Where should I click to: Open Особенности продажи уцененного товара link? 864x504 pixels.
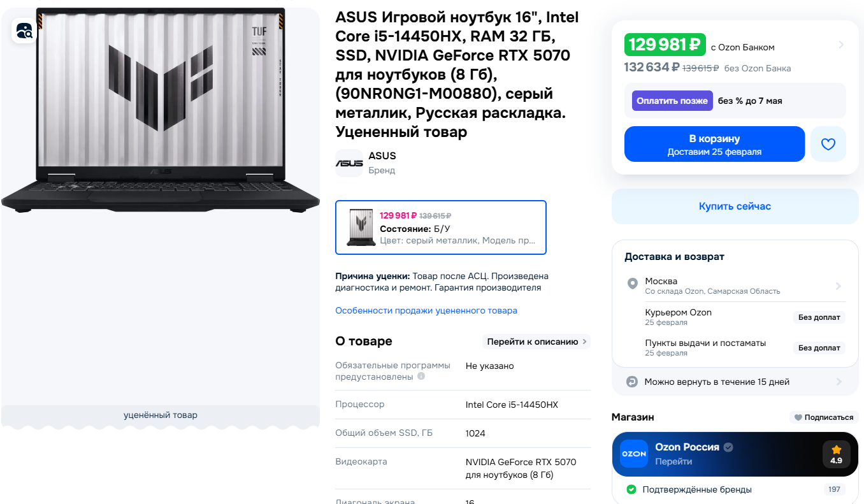(x=426, y=310)
